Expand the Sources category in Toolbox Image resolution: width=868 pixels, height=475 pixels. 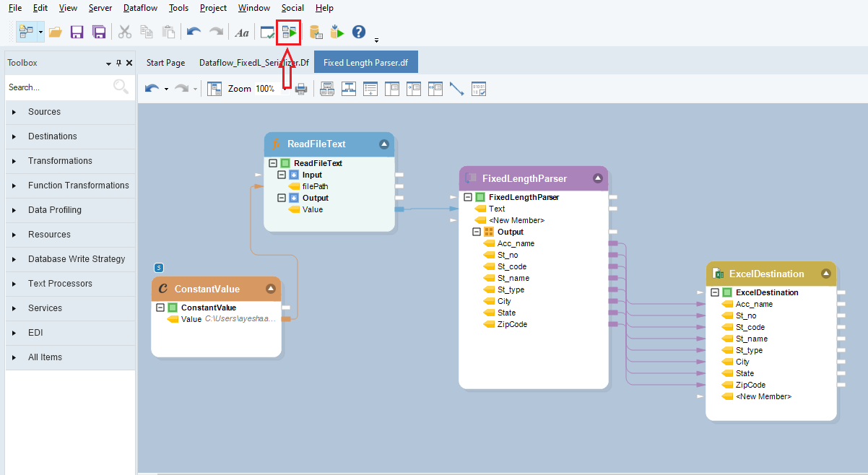click(x=44, y=112)
